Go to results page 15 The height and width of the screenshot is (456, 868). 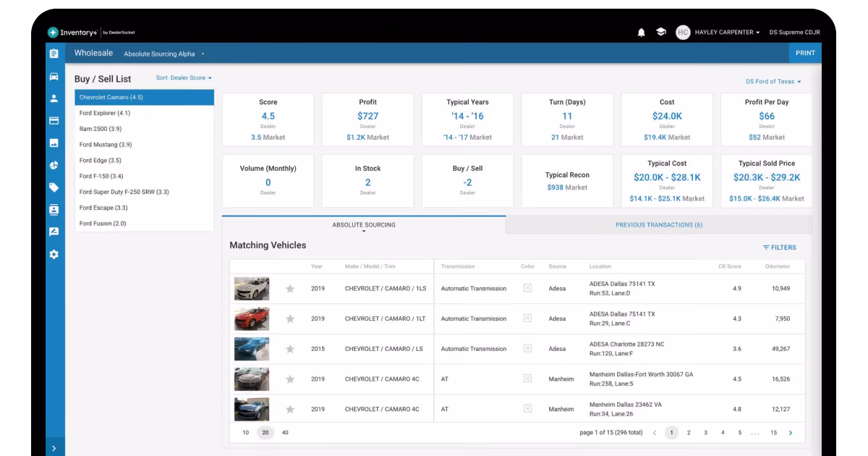[x=773, y=433]
